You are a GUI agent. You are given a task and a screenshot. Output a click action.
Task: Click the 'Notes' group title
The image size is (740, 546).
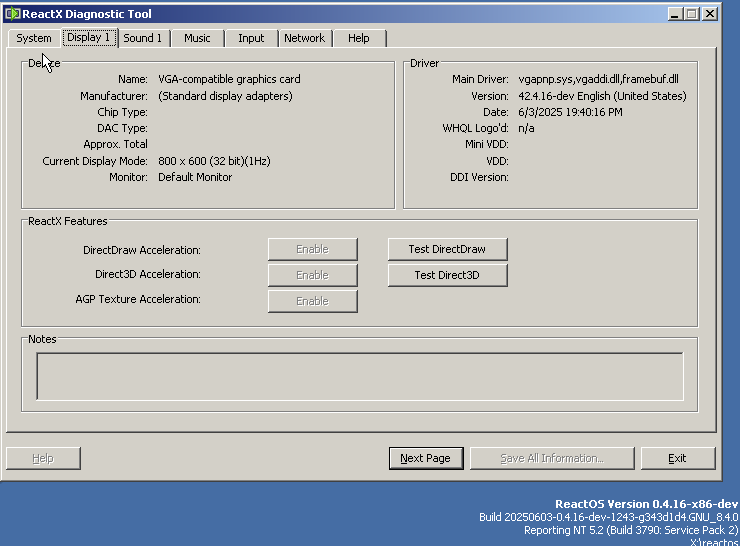click(x=42, y=339)
